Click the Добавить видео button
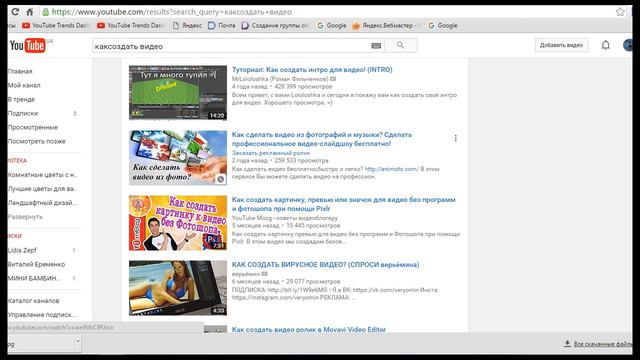Image resolution: width=640 pixels, height=360 pixels. tap(562, 45)
